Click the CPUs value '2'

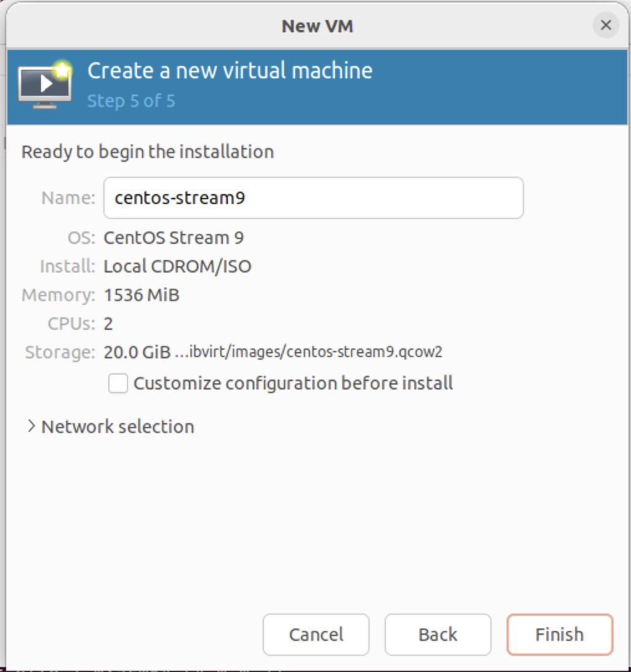(108, 324)
